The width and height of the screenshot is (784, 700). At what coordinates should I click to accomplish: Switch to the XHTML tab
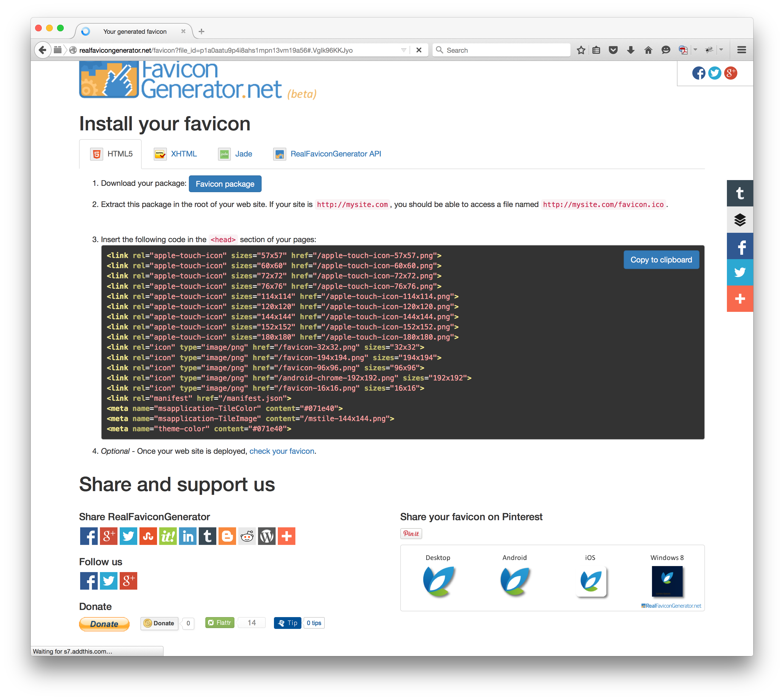pos(184,154)
